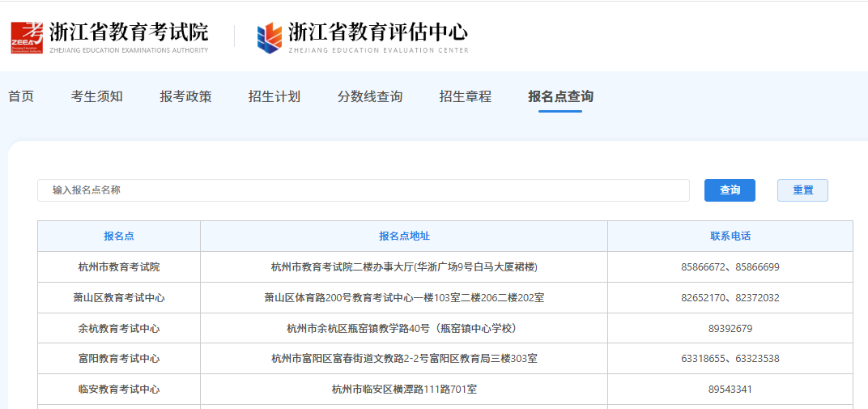Viewport: 868px width, 409px height.
Task: Open the 报考政策 menu item
Action: pos(186,97)
